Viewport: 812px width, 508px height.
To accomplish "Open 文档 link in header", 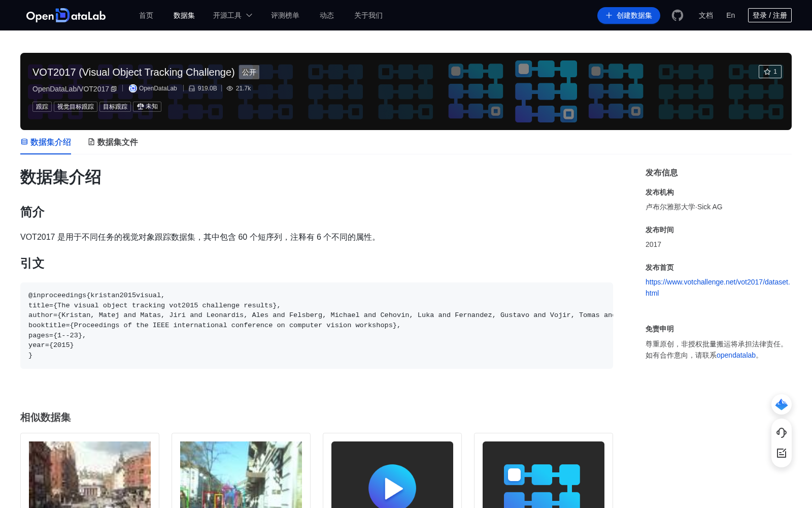I will 706,15.
